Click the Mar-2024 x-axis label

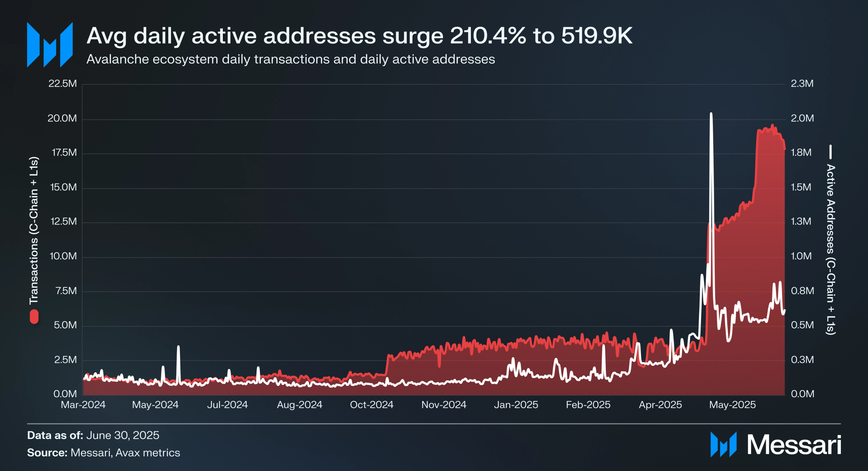[83, 405]
